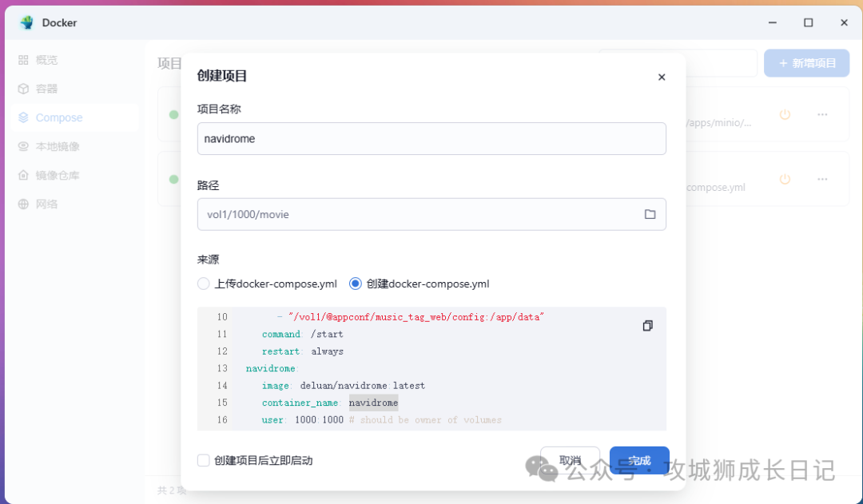Click the 容器 cube icon
This screenshot has height=504, width=863.
click(23, 89)
